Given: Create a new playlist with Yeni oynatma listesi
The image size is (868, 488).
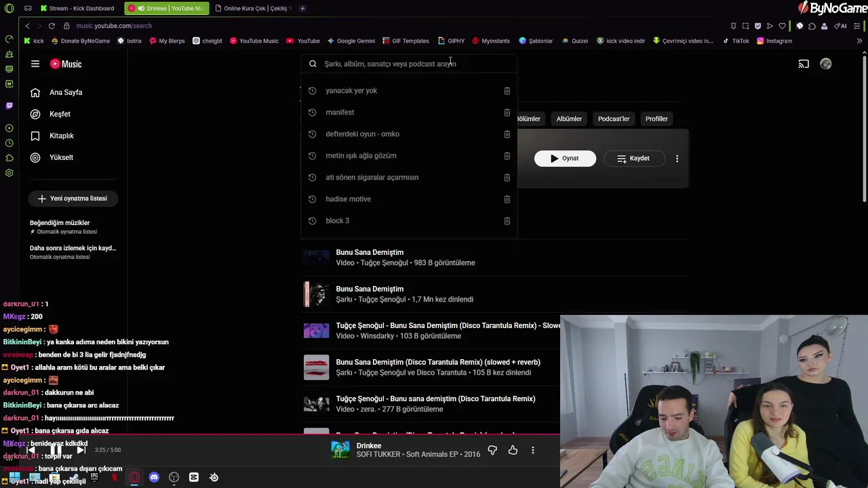Looking at the screenshot, I should click(x=73, y=199).
